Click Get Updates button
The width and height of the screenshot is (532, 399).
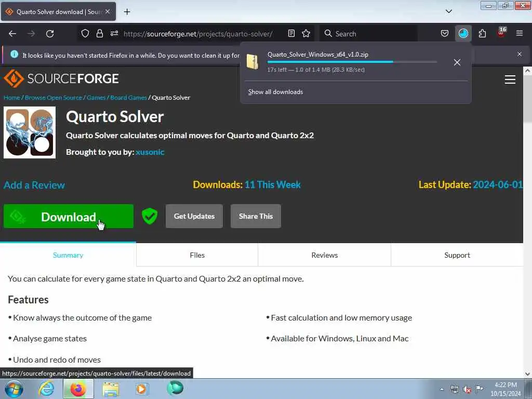194,216
